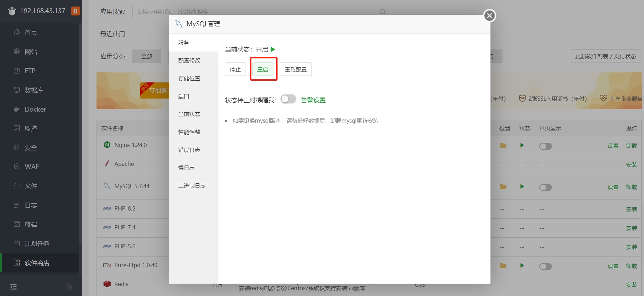Click the Nginx row running status icon
This screenshot has width=644, height=296.
(x=522, y=145)
